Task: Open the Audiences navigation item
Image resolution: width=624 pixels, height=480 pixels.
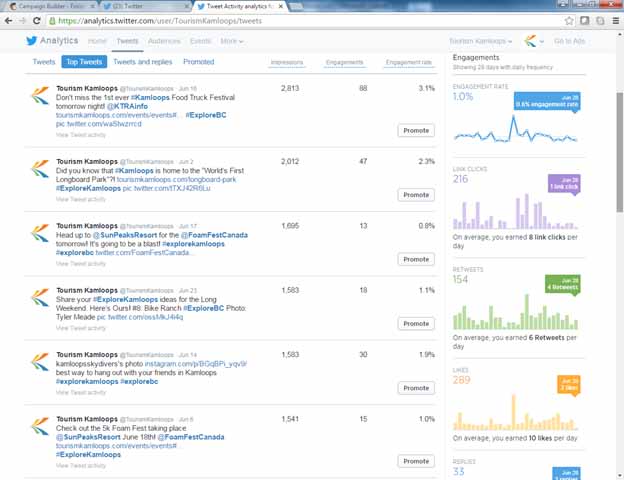Action: [164, 41]
